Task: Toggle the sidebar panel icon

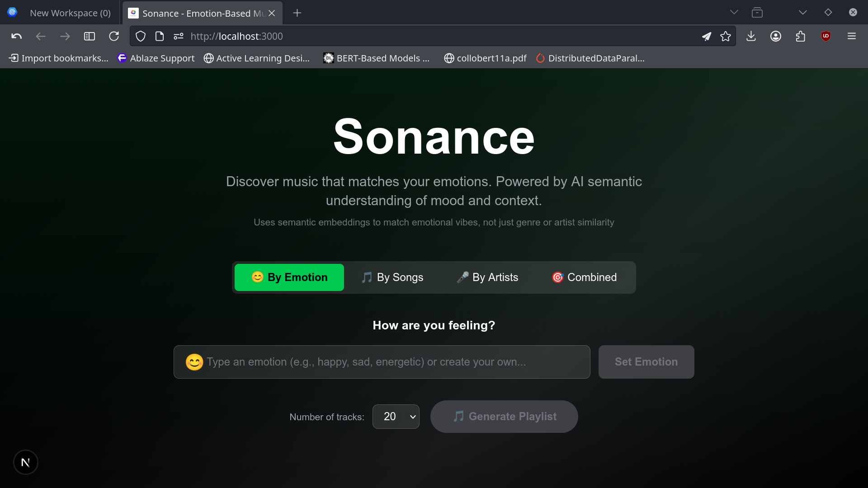Action: [90, 36]
